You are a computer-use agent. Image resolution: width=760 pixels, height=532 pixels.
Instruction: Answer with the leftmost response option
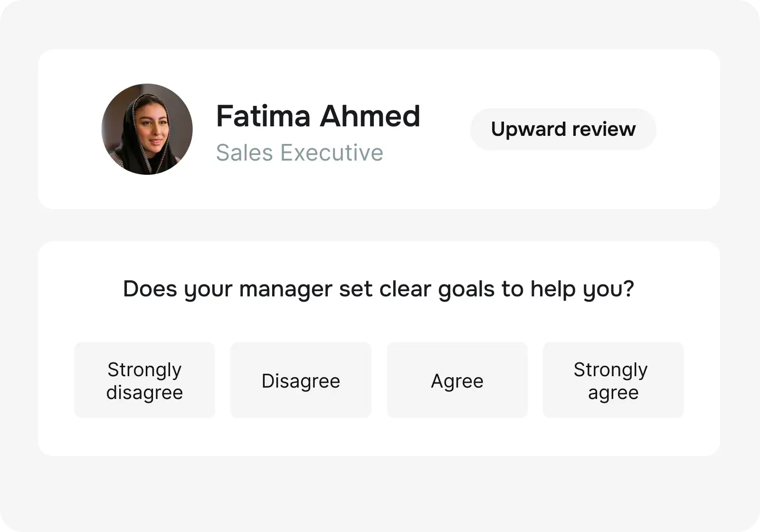coord(144,380)
